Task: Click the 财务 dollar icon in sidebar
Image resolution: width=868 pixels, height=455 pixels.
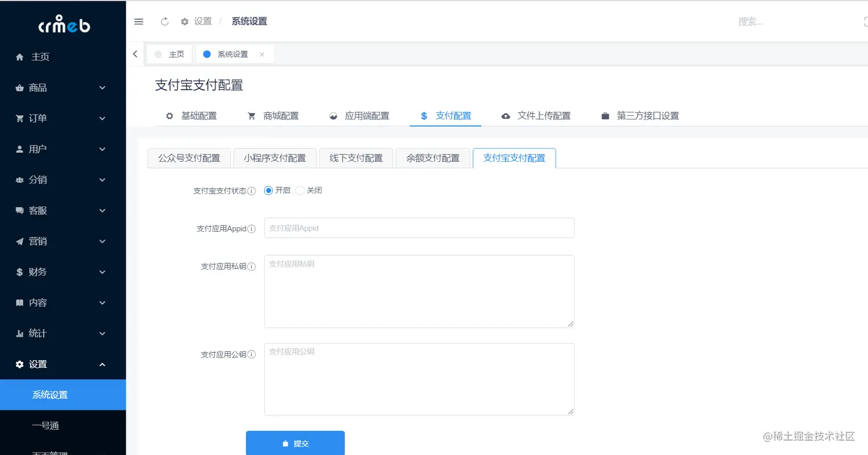Action: click(20, 272)
